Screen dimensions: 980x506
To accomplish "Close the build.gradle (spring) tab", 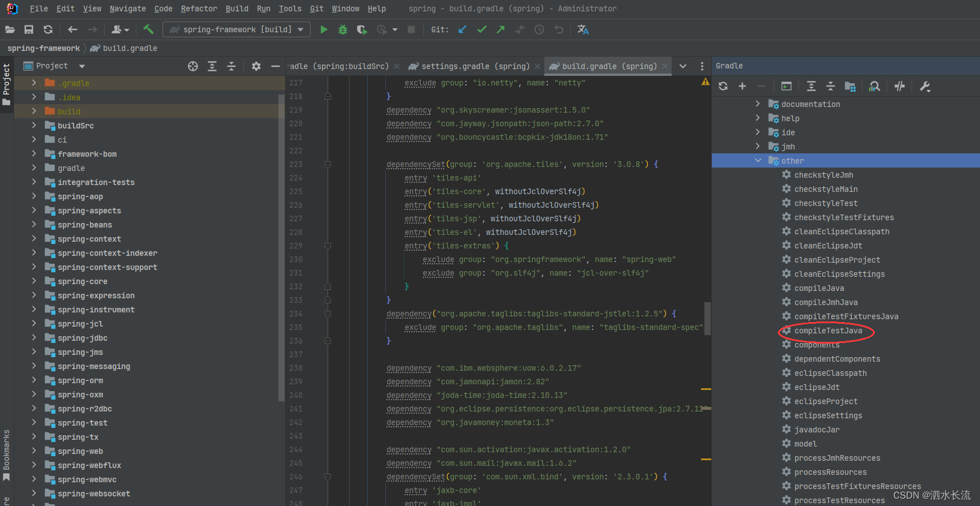I will (x=665, y=66).
